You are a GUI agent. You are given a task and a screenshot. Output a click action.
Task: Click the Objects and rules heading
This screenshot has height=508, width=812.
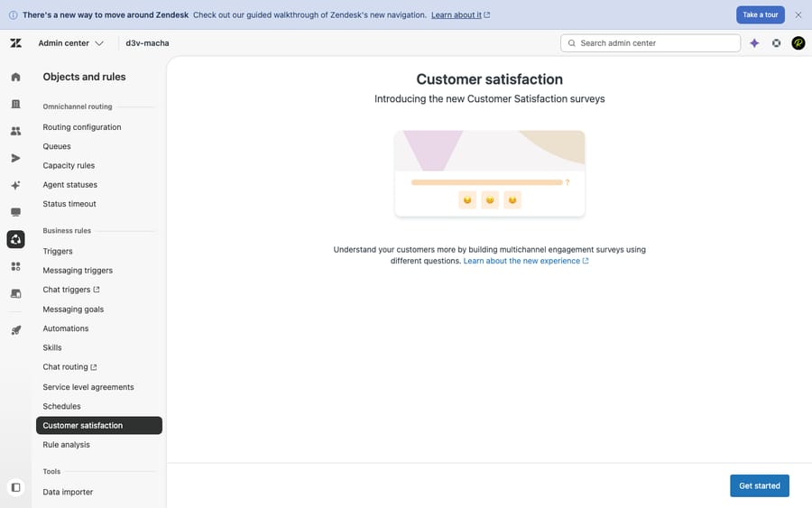point(85,77)
